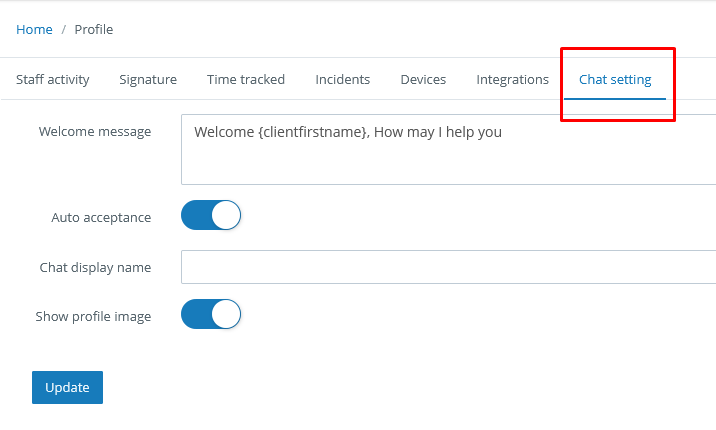Select the Chat setting tab

[x=615, y=80]
